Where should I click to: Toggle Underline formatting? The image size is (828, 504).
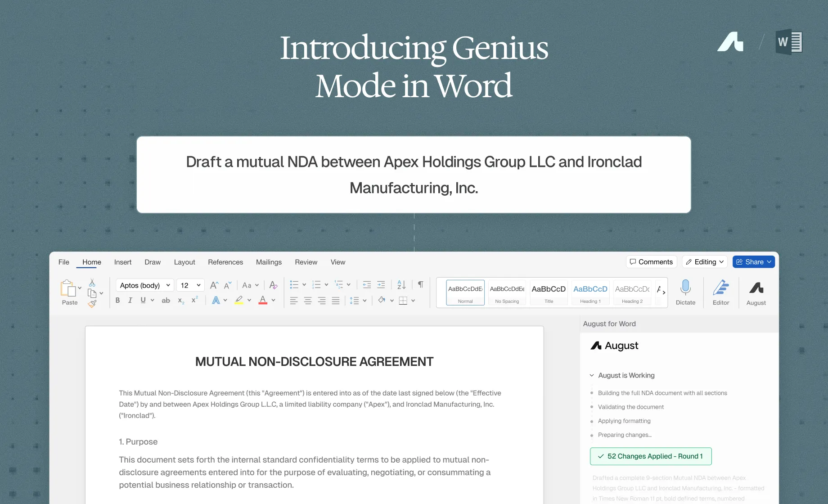[143, 300]
